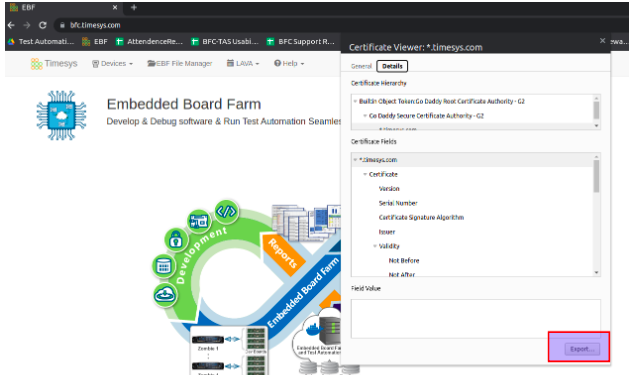Select the Not Before field

coord(404,261)
